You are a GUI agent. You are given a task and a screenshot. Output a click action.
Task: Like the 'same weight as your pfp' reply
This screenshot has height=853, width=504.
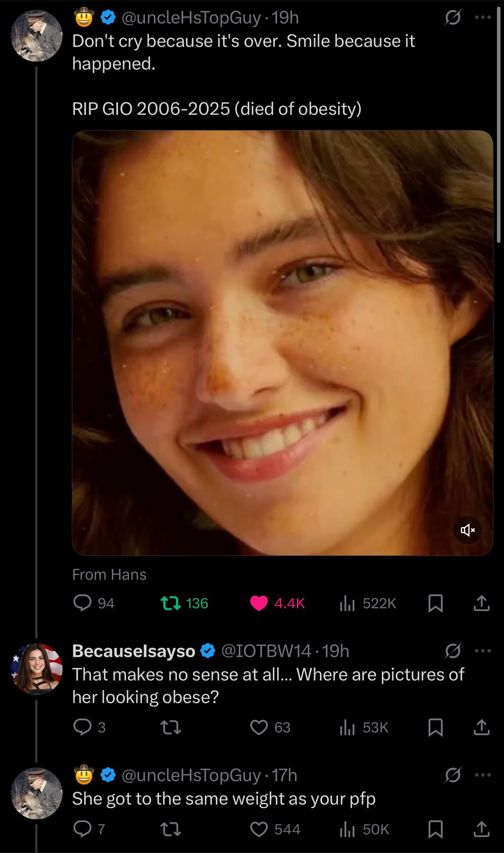click(259, 829)
